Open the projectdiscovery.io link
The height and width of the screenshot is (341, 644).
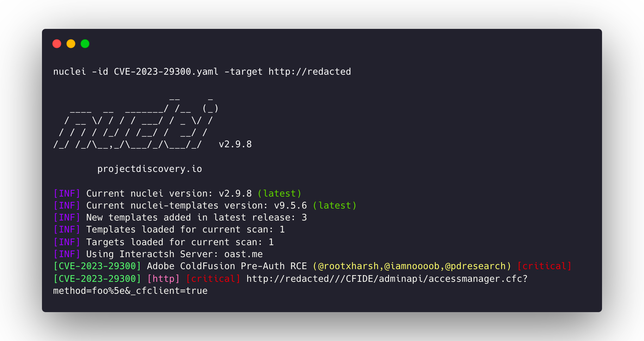coord(150,169)
